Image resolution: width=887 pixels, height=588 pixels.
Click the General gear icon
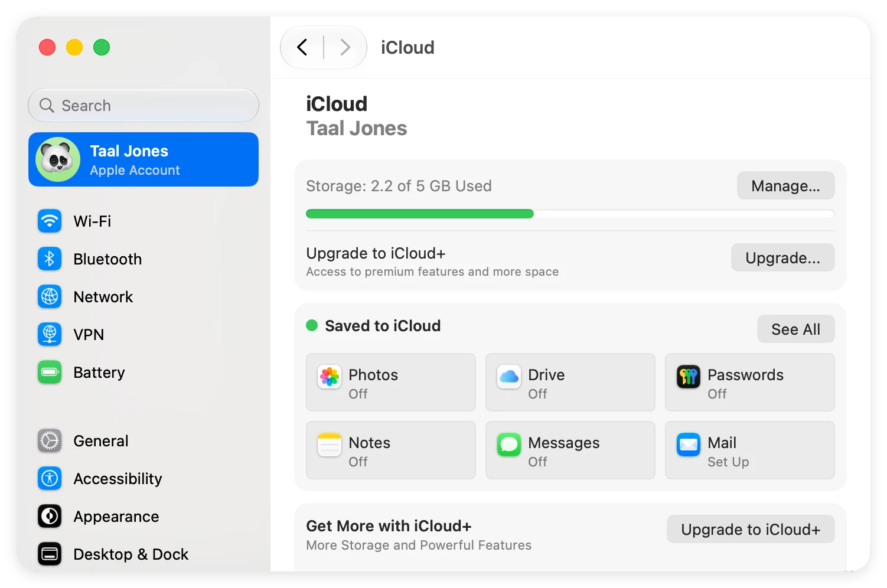50,441
